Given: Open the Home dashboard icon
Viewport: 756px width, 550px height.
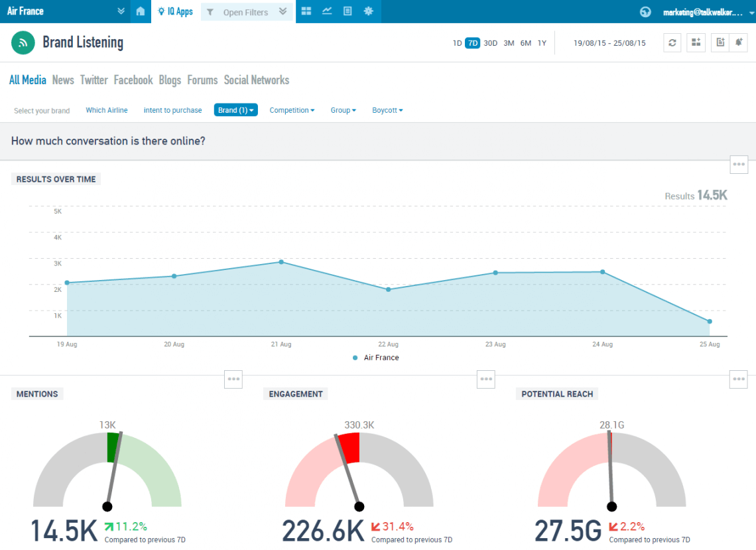Looking at the screenshot, I should 141,11.
